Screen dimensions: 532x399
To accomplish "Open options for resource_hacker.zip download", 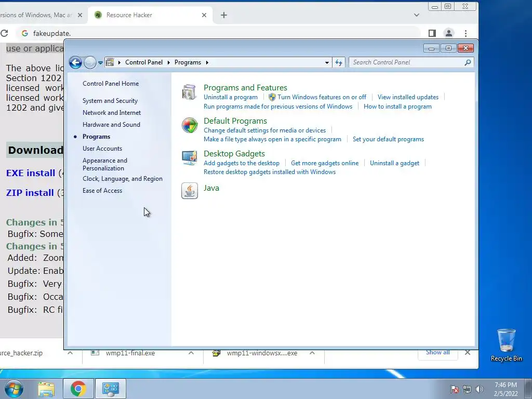I will coord(70,353).
